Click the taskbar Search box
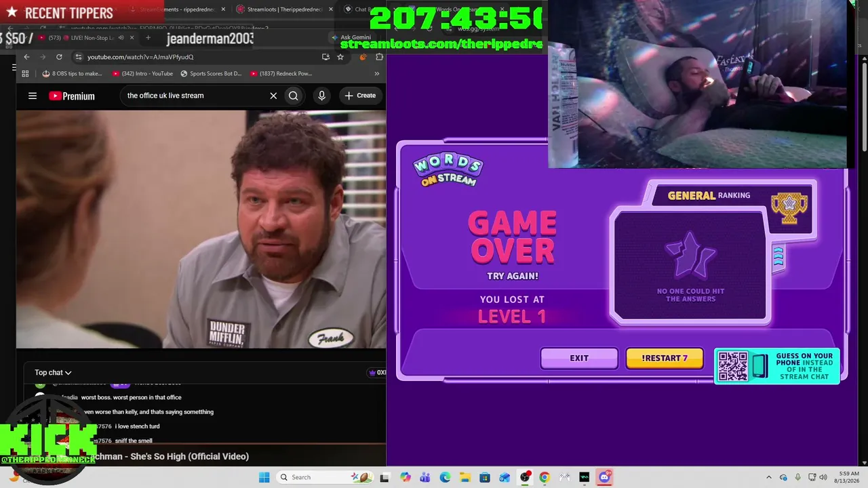Viewport: 868px width, 488px height. 323,477
